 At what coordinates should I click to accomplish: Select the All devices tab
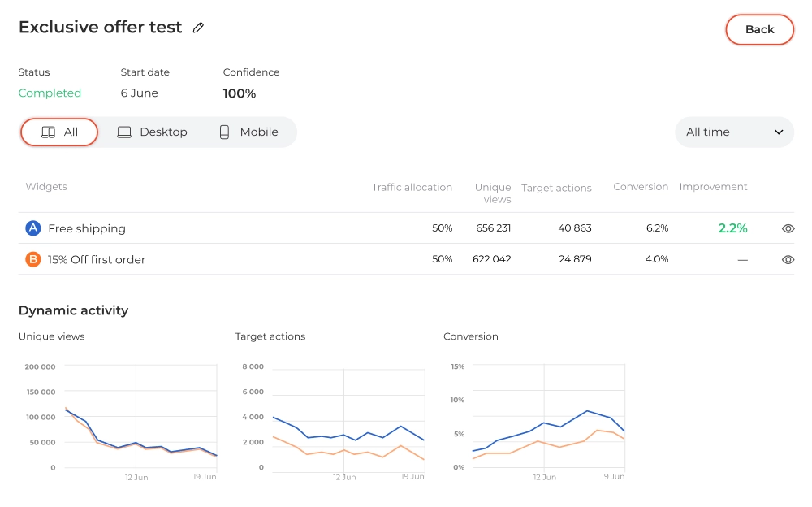pos(59,132)
